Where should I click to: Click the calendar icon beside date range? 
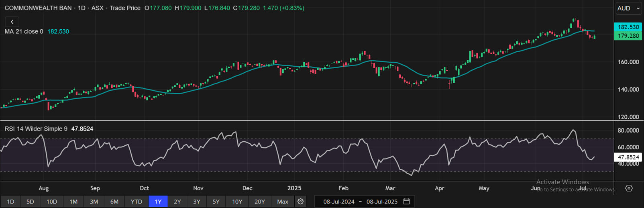pyautogui.click(x=406, y=202)
